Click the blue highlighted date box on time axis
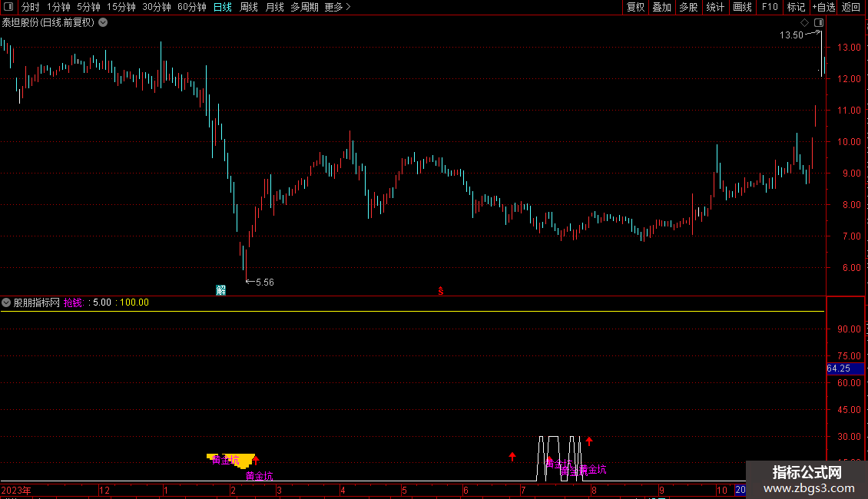The image size is (868, 499). pyautogui.click(x=740, y=490)
